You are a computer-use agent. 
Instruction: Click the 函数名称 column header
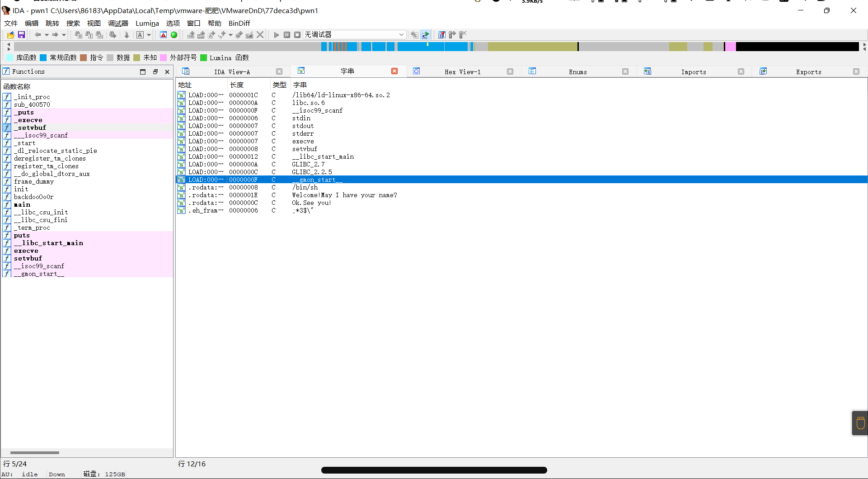point(88,86)
